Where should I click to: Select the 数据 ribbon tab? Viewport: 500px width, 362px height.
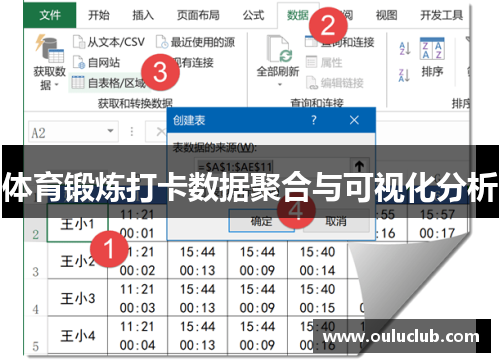298,15
